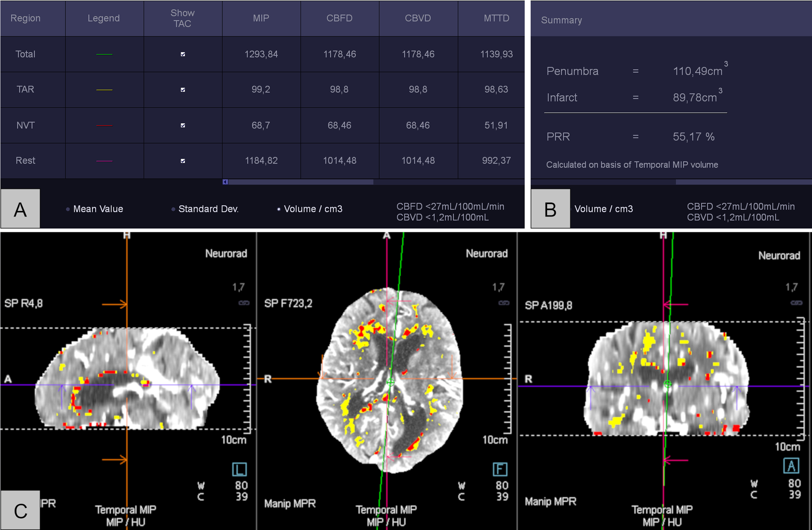Viewport: 812px width, 530px height.
Task: Click the SP R4,8 slice position label
Action: pos(24,304)
